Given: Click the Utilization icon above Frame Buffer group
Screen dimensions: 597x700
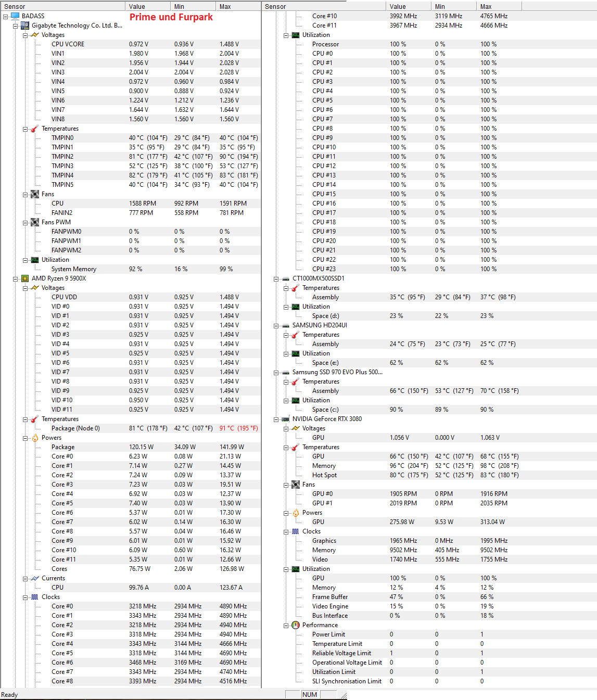Looking at the screenshot, I should coord(296,569).
